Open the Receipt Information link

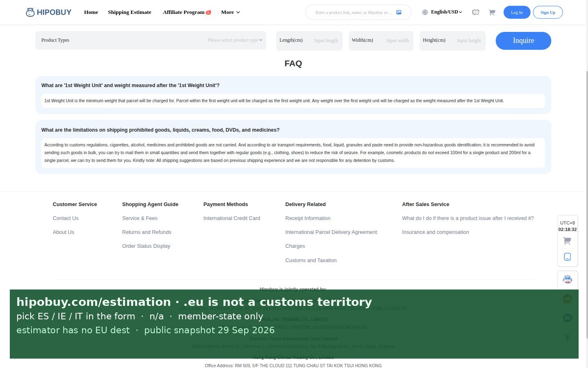[x=308, y=218]
